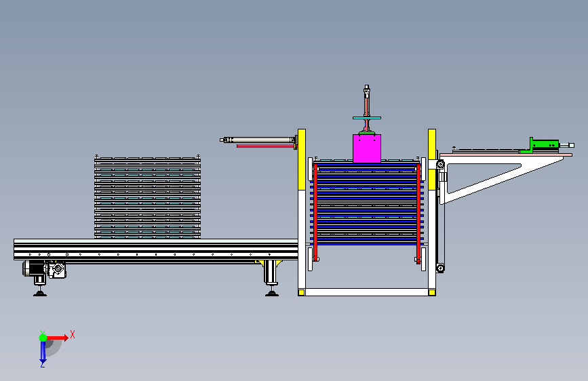Select the yellow corner block at frame bottom left
588x381 pixels.
[x=301, y=292]
